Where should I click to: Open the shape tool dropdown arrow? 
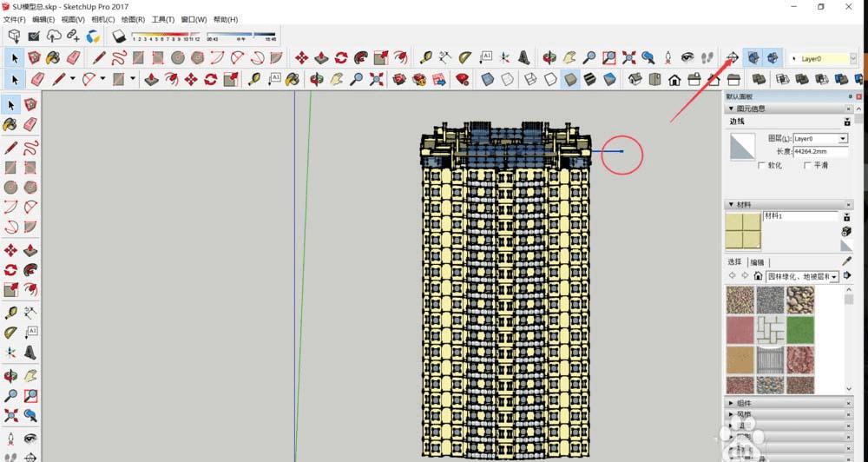point(133,79)
